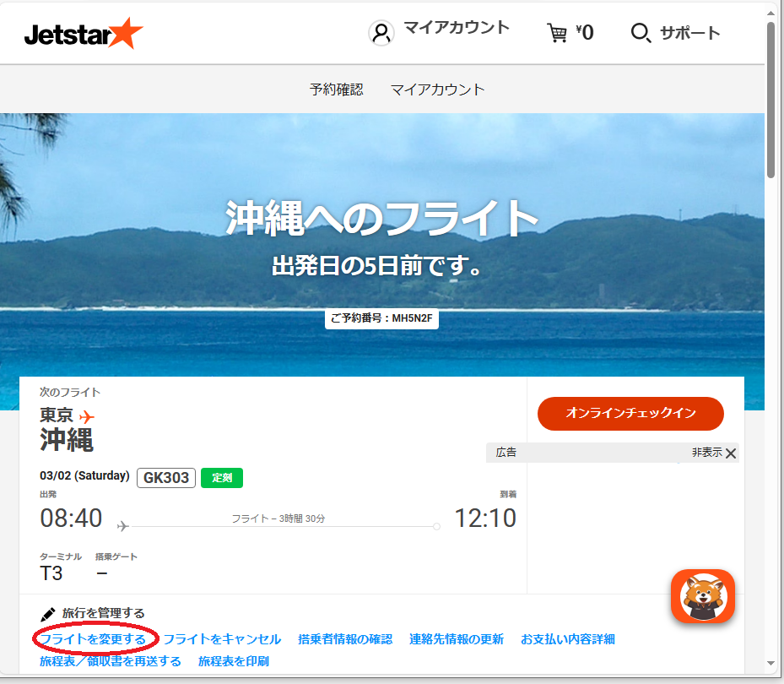Open 搭乗者情報の確認
The width and height of the screenshot is (784, 684).
(345, 639)
